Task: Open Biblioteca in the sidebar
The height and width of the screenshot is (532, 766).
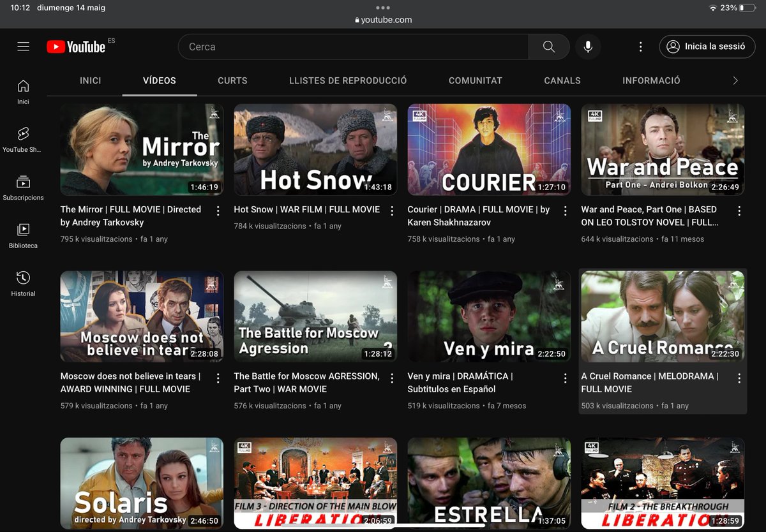Action: pos(23,235)
